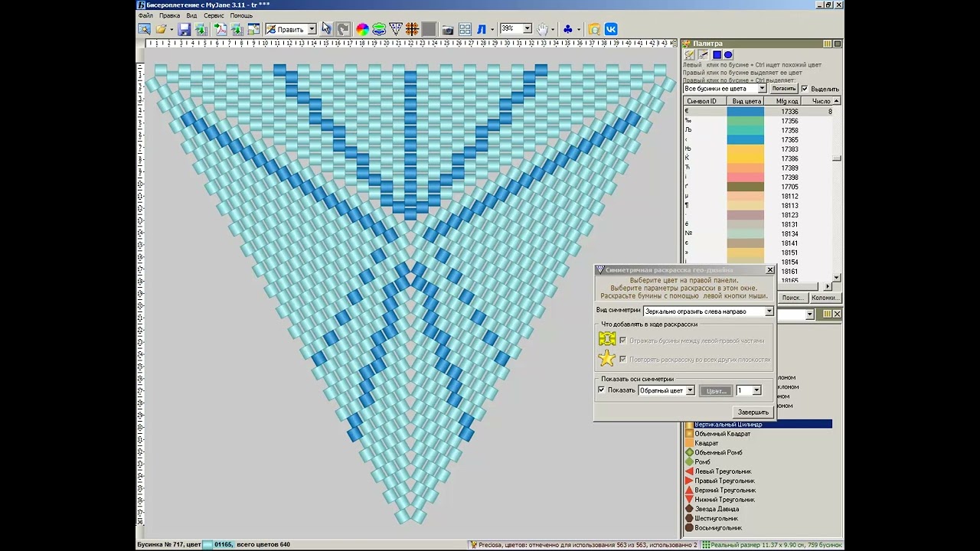980x551 pixels.
Task: Select the arrow pointer tool
Action: [327, 29]
